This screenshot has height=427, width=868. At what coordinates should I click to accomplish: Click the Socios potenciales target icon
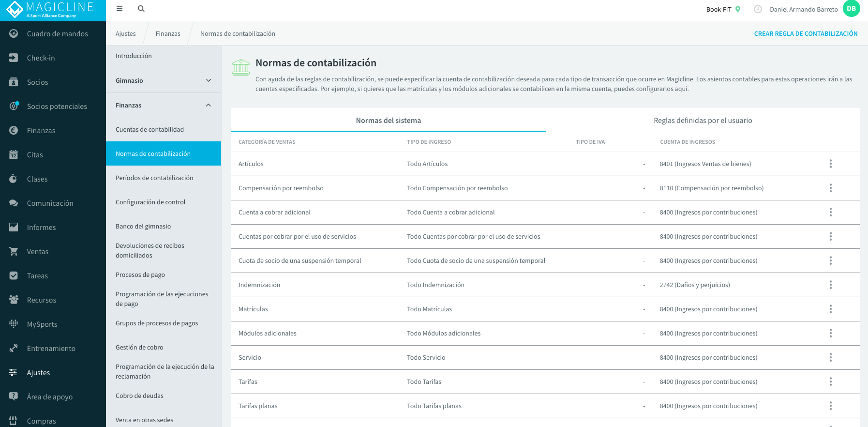pos(14,106)
